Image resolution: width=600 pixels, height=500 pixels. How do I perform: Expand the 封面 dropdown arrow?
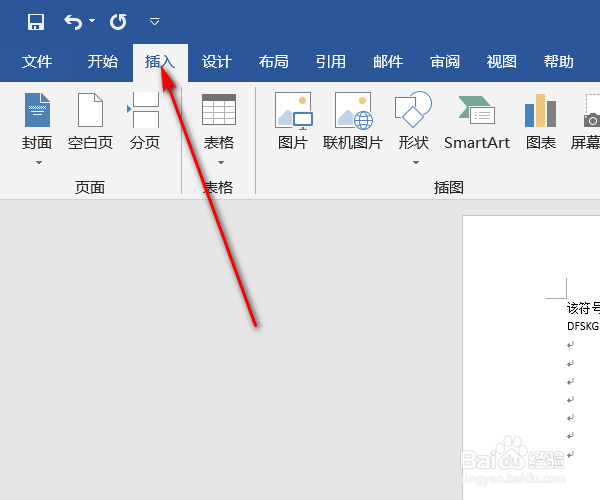[38, 163]
